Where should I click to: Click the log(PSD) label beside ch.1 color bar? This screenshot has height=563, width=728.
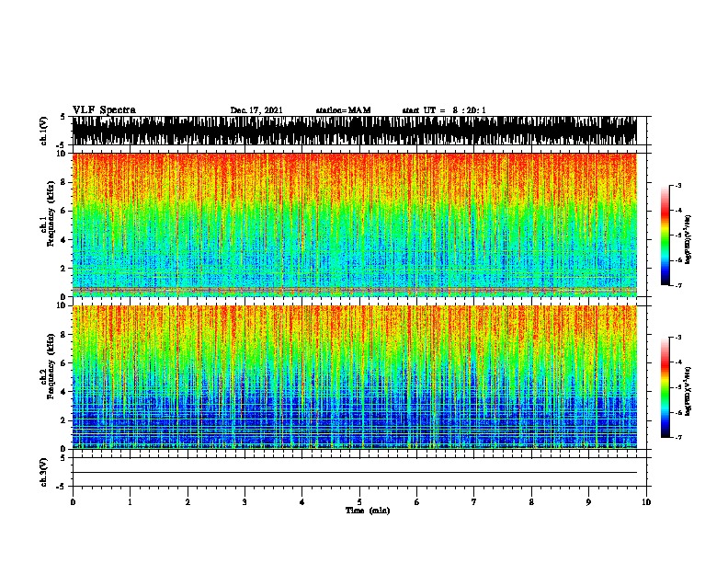point(688,239)
